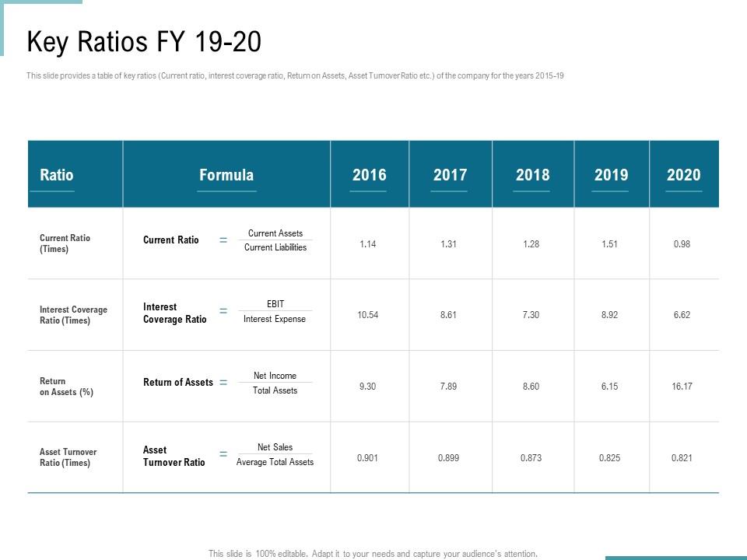Click the 'Net Sales' numerator text
This screenshot has width=747, height=560.
(x=275, y=447)
